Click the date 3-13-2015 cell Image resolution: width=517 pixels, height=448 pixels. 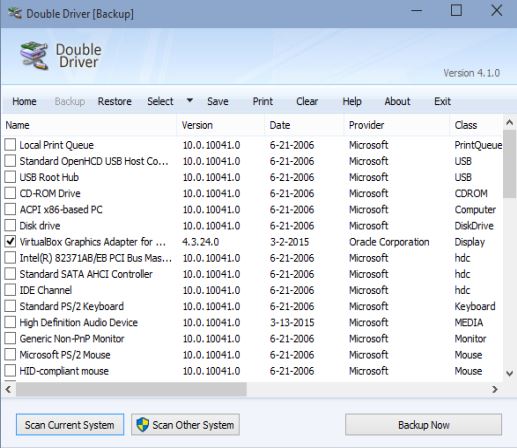292,322
